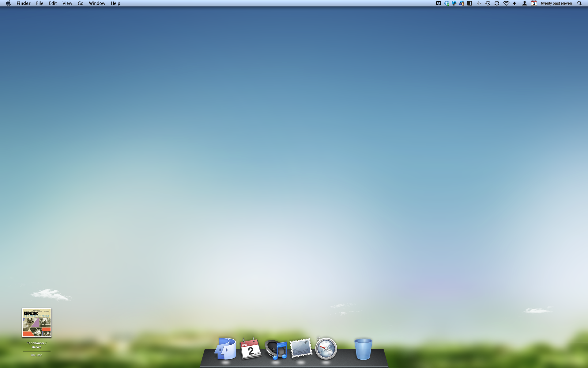Open Twitter bird menu bar icon
Screen dimensions: 588x368
point(454,3)
